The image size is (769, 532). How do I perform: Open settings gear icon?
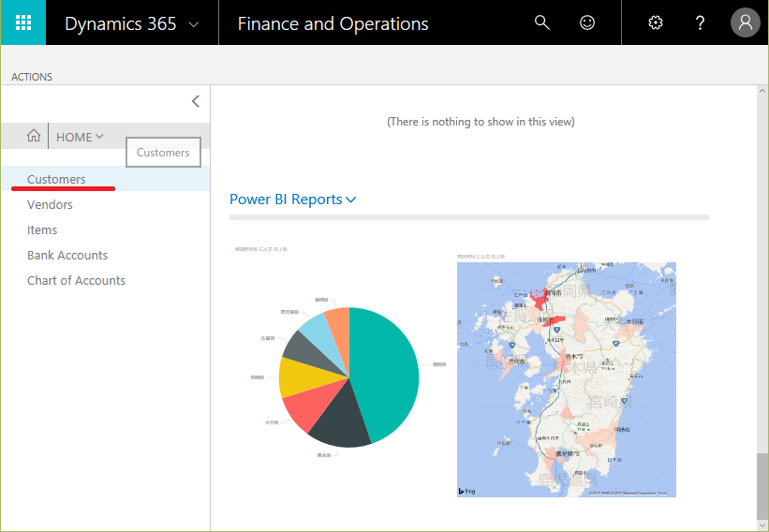click(656, 22)
